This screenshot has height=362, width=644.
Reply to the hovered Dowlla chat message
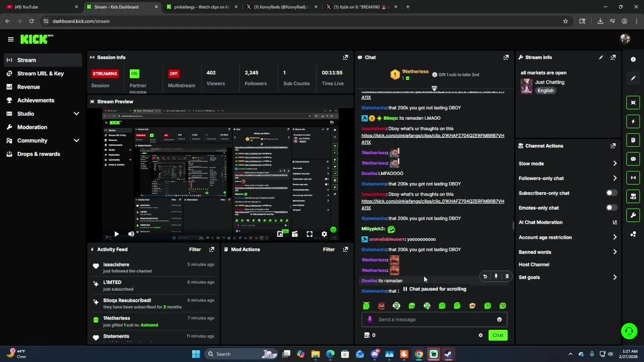pyautogui.click(x=485, y=276)
